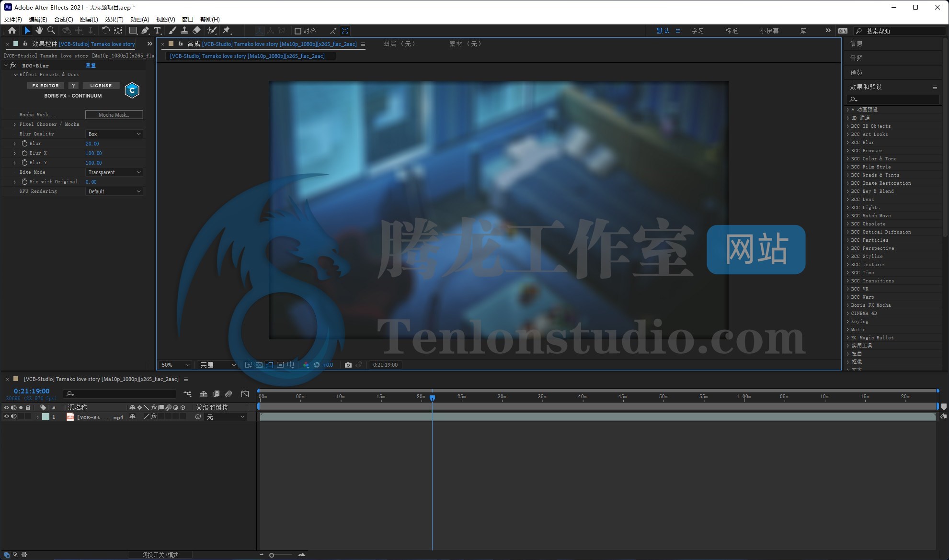Open the 完整 resolution dropdown
Viewport: 949px width, 560px height.
pos(218,365)
